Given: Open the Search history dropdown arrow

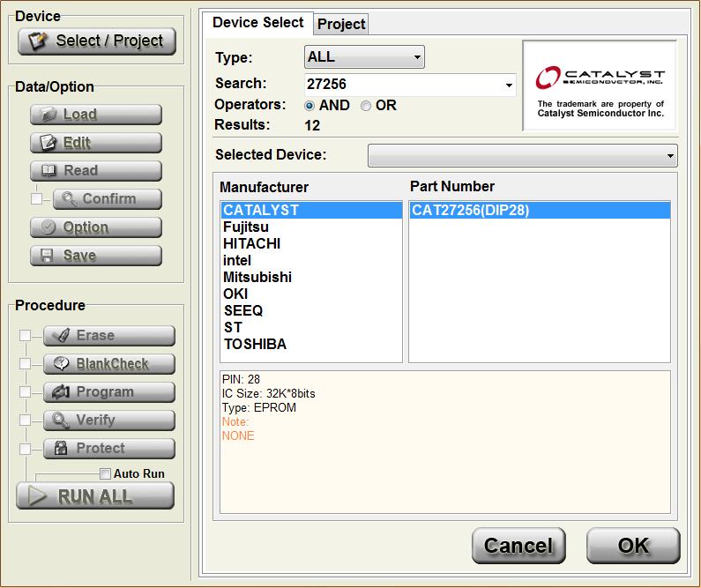Looking at the screenshot, I should pyautogui.click(x=509, y=86).
